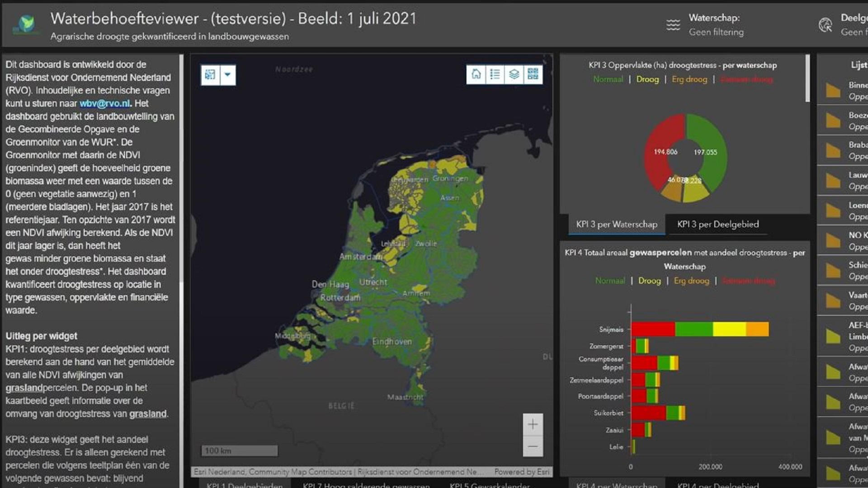Zoom in on the map
This screenshot has width=868, height=488.
[x=533, y=424]
